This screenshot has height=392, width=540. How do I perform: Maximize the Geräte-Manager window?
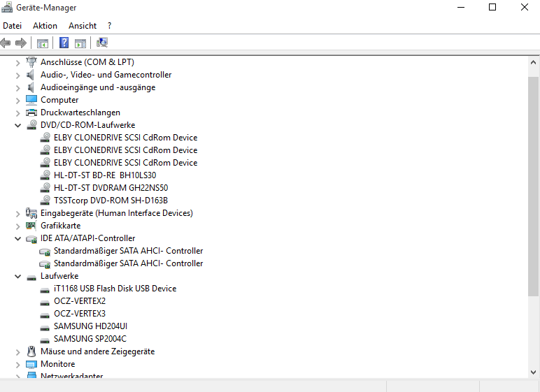coord(492,7)
